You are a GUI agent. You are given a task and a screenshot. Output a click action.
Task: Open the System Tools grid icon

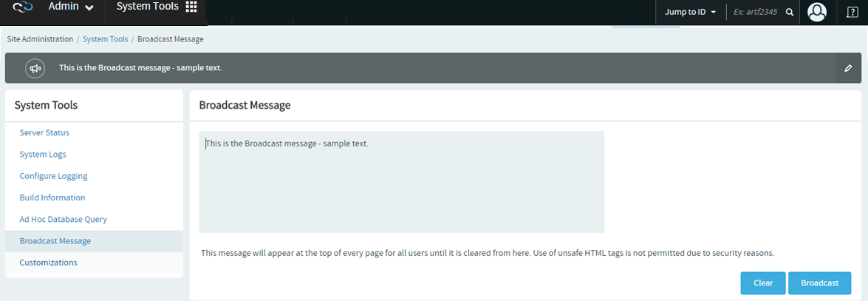click(x=191, y=7)
